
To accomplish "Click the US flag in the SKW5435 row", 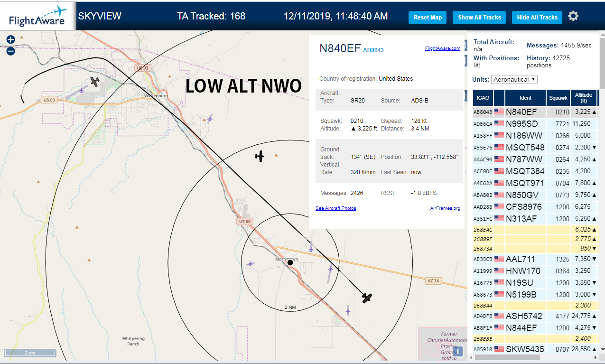I will click(499, 349).
